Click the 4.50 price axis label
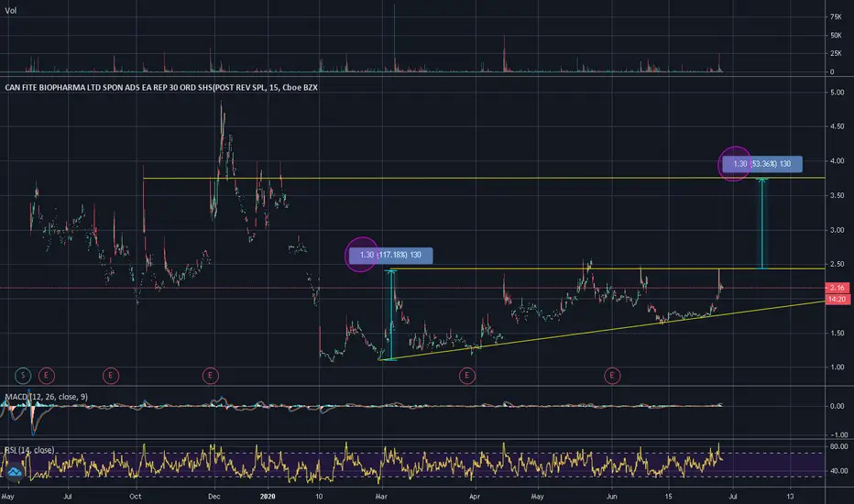This screenshot has height=504, width=854. coord(837,126)
